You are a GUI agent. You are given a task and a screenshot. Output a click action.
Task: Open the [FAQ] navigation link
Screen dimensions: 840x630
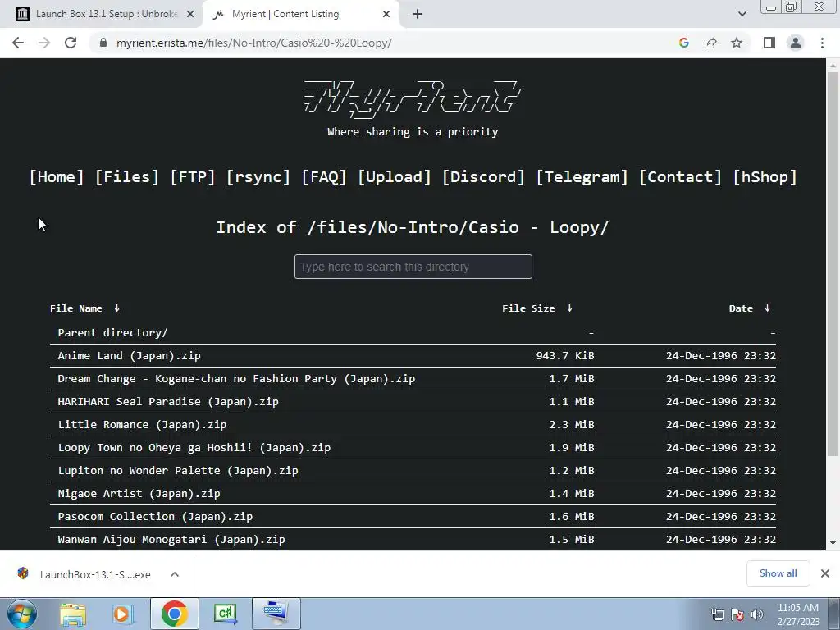(x=324, y=177)
